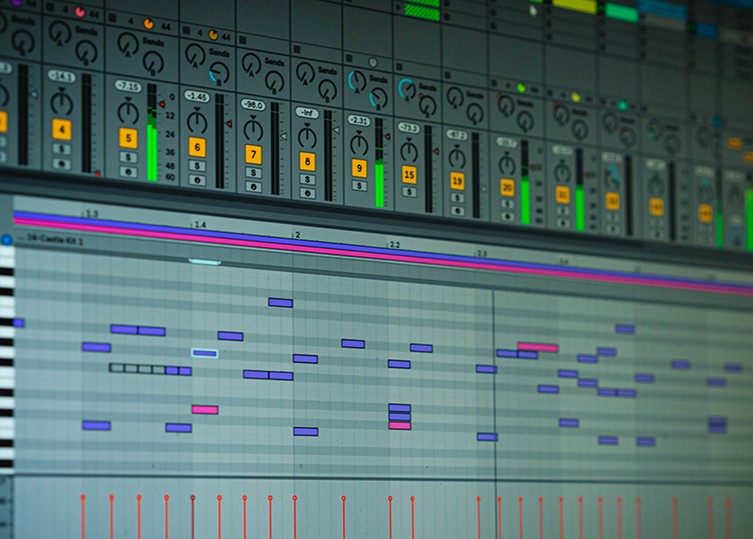Deactivate track 6 with its yellow button
The image size is (753, 539).
[197, 147]
